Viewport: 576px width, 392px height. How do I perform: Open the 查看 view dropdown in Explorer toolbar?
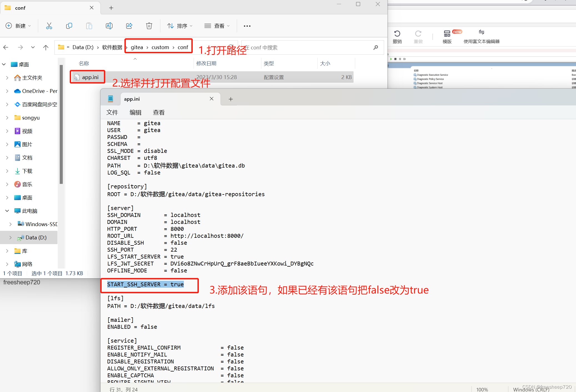217,26
